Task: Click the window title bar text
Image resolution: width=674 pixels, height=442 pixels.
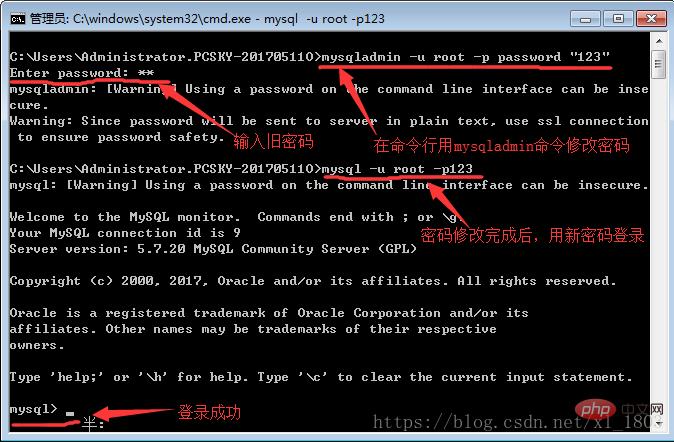Action: tap(207, 19)
